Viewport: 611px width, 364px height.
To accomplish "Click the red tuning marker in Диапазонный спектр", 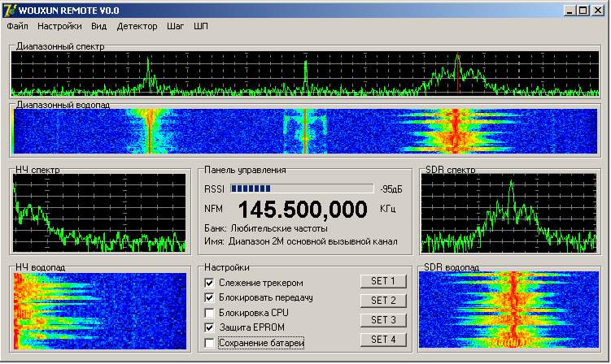I will (x=458, y=74).
